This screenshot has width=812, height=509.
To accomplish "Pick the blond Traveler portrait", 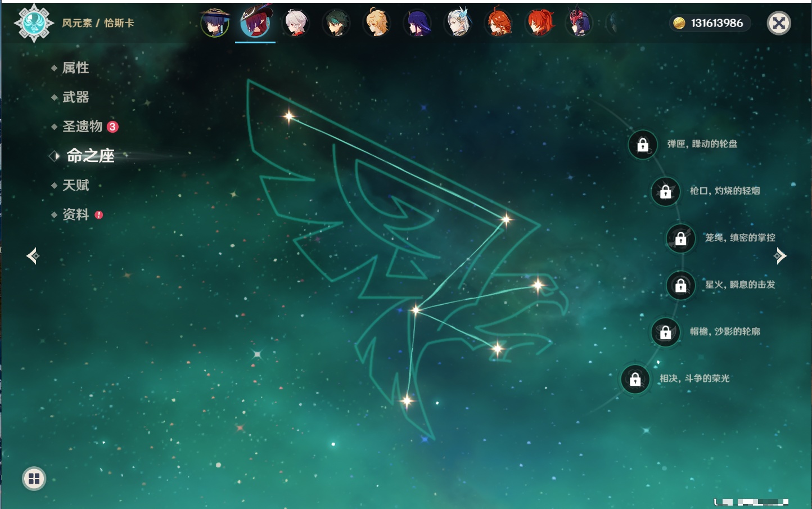I will coord(377,23).
